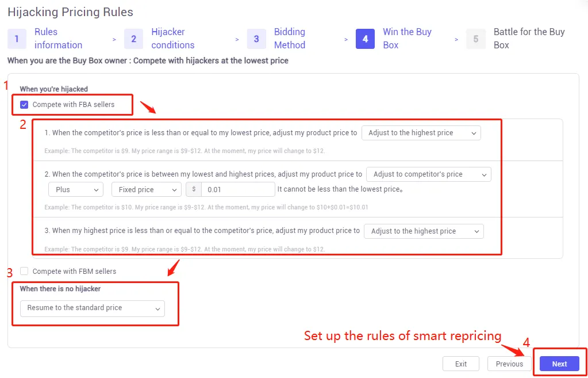Select the step 3 Bidding Method badge
588x378 pixels.
(257, 39)
